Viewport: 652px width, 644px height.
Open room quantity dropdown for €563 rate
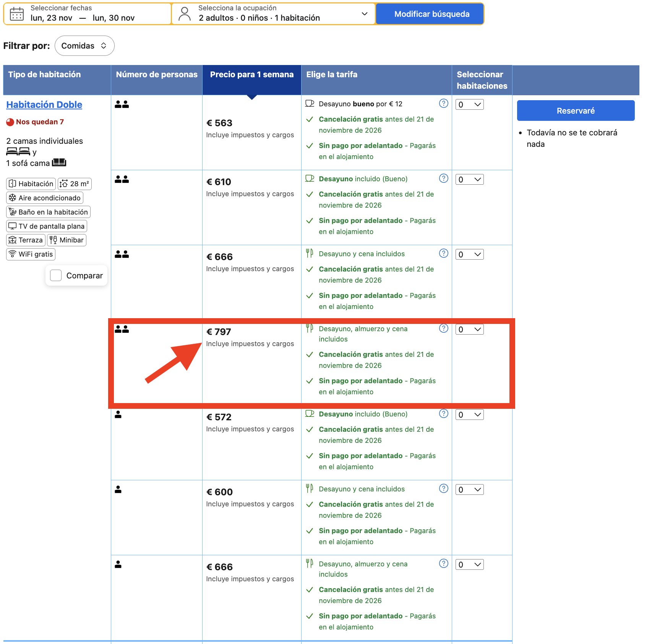point(469,105)
